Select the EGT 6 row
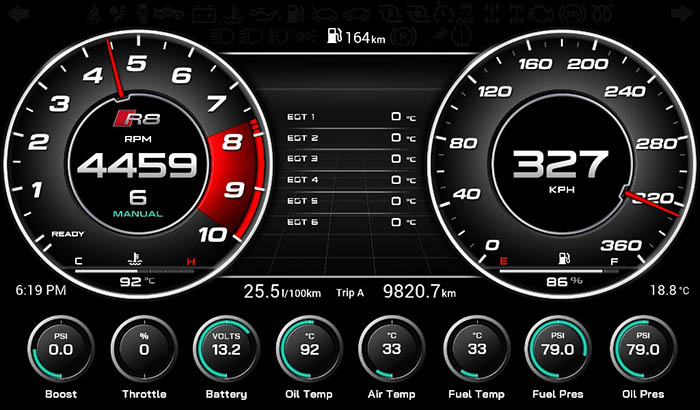The height and width of the screenshot is (410, 700). [351, 222]
